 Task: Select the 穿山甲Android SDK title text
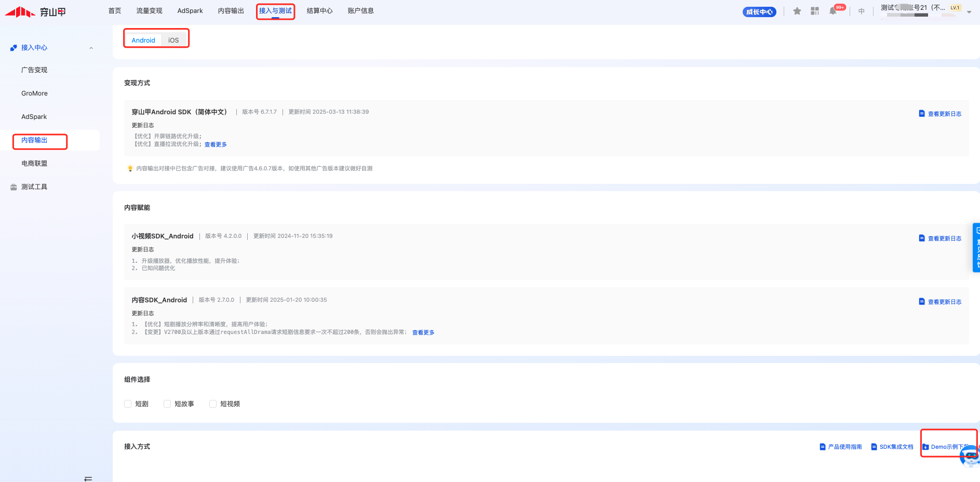pos(180,112)
